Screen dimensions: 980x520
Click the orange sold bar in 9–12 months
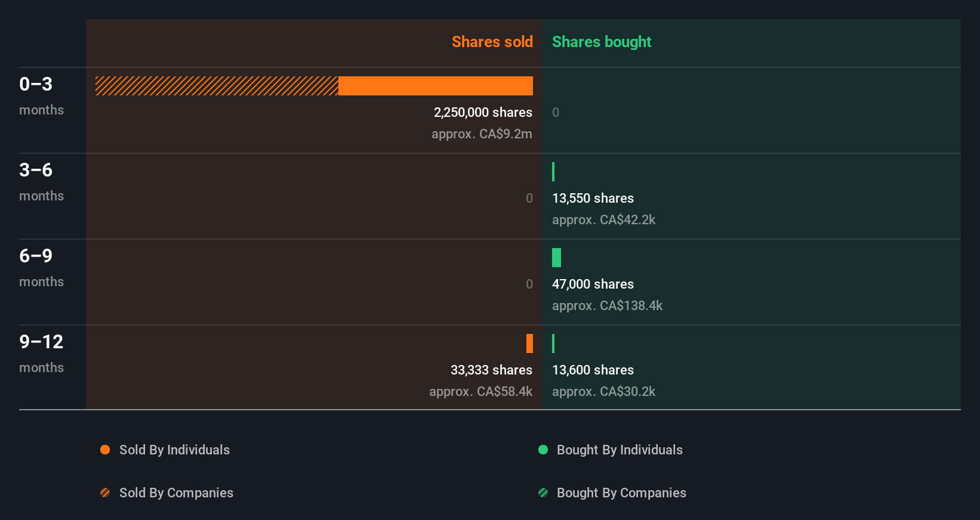(529, 343)
